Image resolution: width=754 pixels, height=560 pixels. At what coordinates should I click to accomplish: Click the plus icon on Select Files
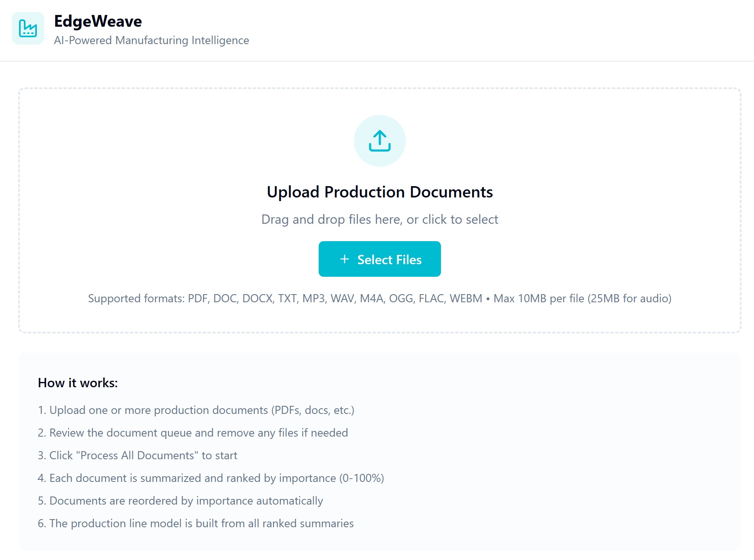point(345,259)
